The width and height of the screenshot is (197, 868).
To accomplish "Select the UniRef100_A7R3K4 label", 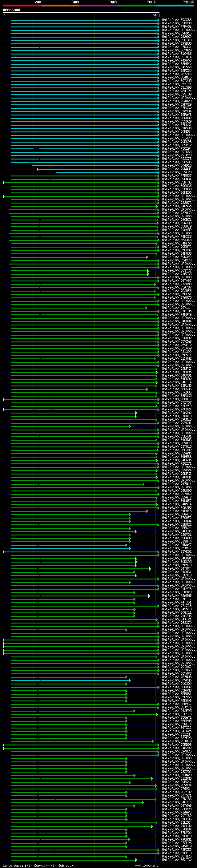I will [x=177, y=47].
